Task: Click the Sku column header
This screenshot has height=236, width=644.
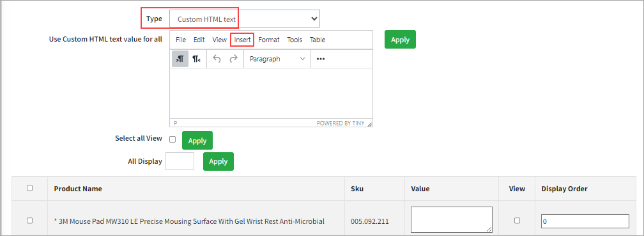Action: click(357, 189)
